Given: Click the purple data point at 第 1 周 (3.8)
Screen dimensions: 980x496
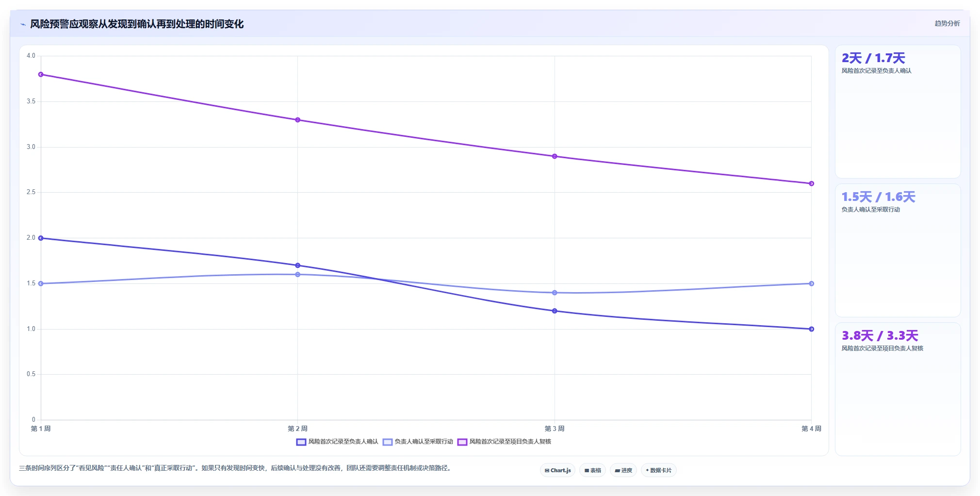Looking at the screenshot, I should (41, 74).
